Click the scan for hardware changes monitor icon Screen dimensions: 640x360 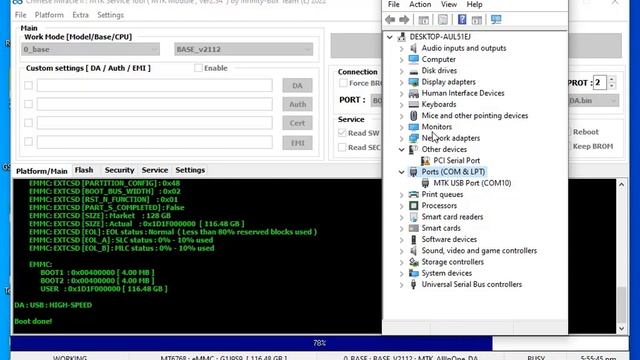(x=496, y=19)
